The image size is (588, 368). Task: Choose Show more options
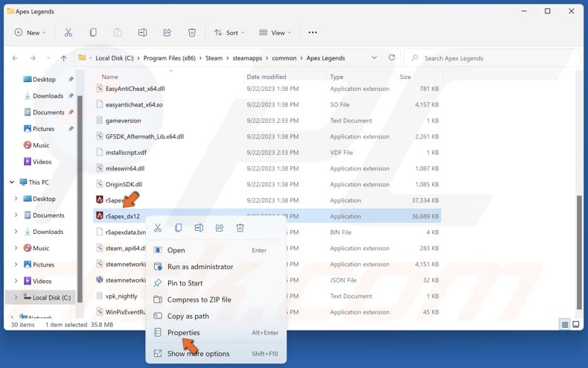pyautogui.click(x=216, y=354)
